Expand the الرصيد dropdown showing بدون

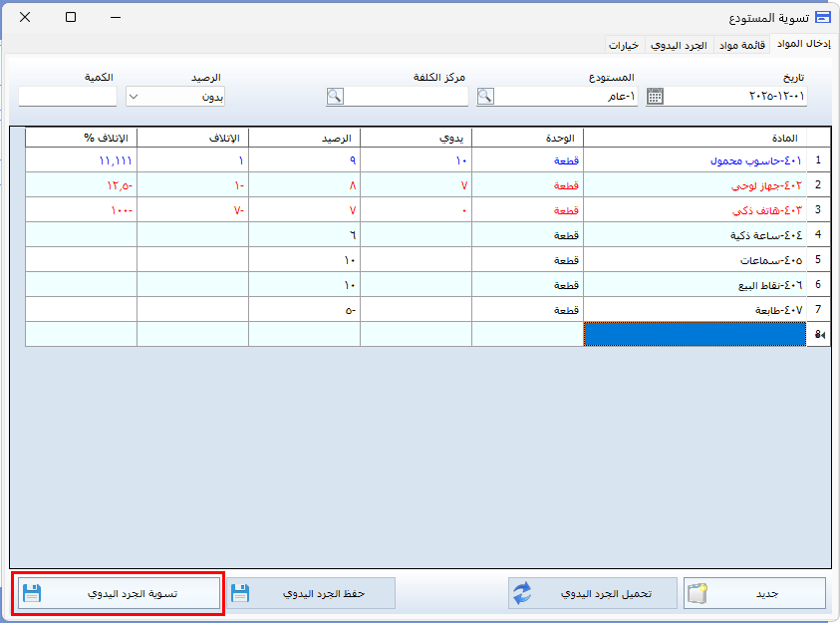pos(135,97)
